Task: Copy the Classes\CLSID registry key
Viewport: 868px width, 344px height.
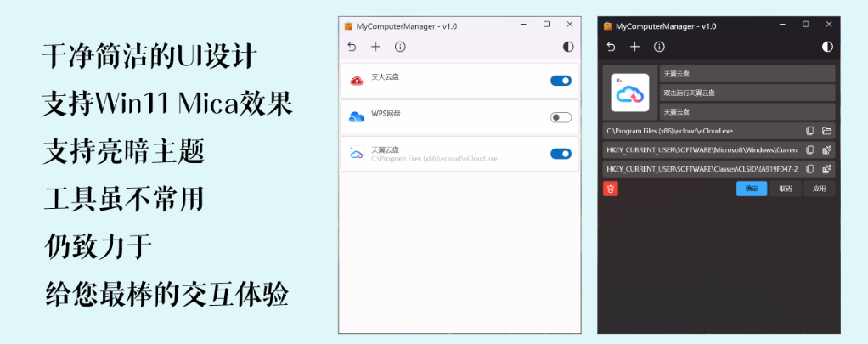Action: [x=810, y=169]
